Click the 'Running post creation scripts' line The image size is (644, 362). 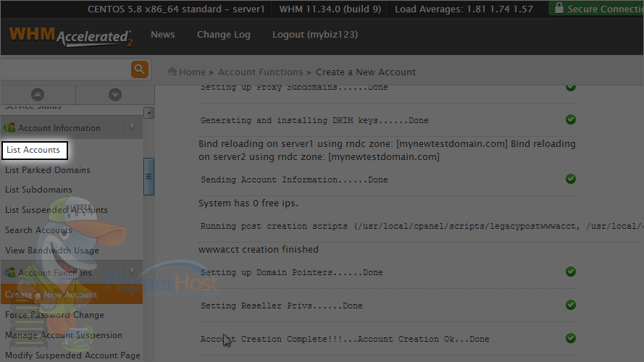coord(422,226)
